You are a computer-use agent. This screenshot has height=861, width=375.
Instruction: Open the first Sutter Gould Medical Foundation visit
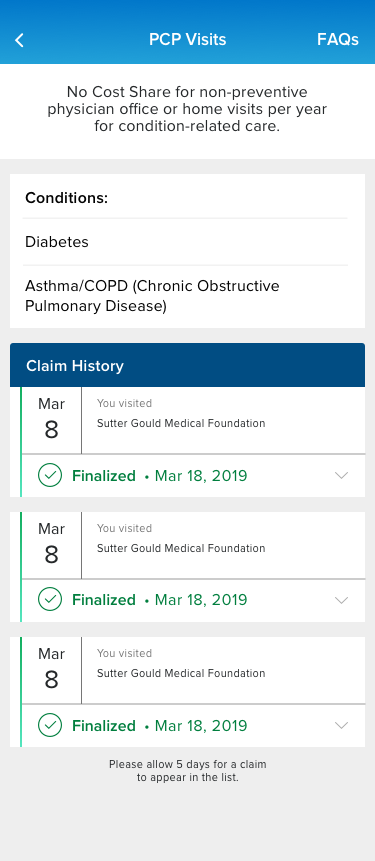[223, 421]
